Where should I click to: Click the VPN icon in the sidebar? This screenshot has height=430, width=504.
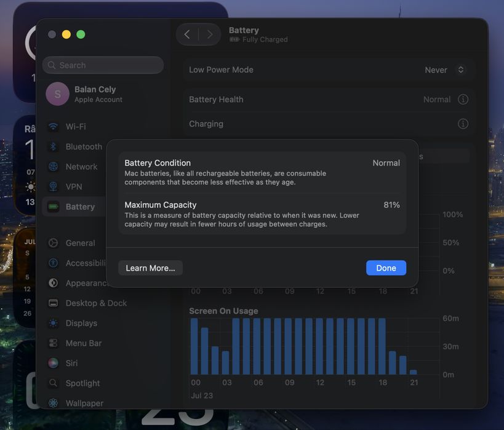(53, 186)
